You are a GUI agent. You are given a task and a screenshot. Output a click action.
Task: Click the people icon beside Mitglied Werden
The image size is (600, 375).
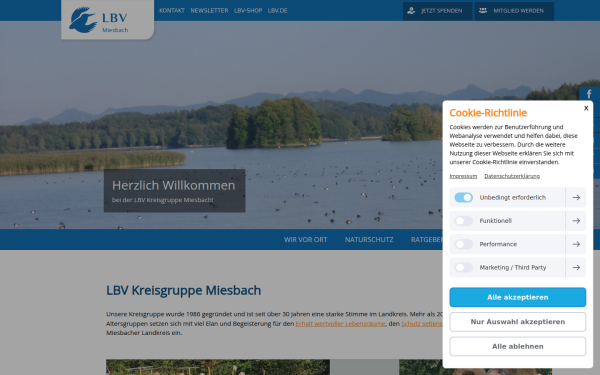[x=483, y=11]
